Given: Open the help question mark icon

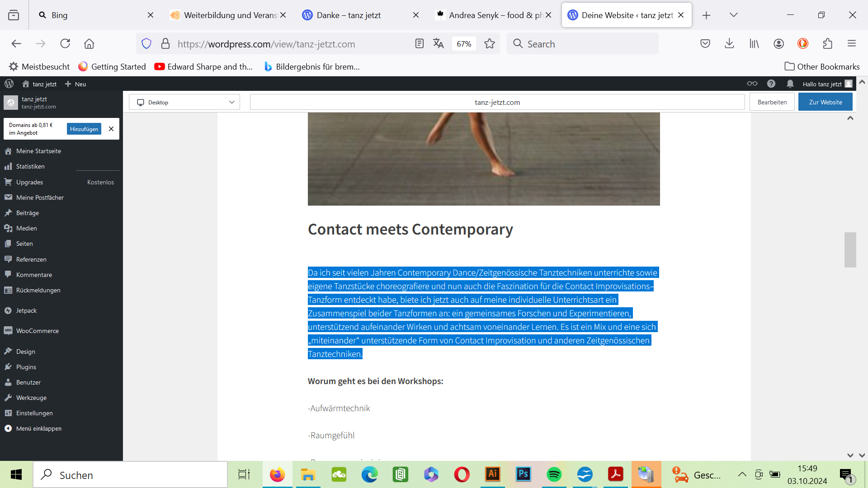Looking at the screenshot, I should coord(771,84).
